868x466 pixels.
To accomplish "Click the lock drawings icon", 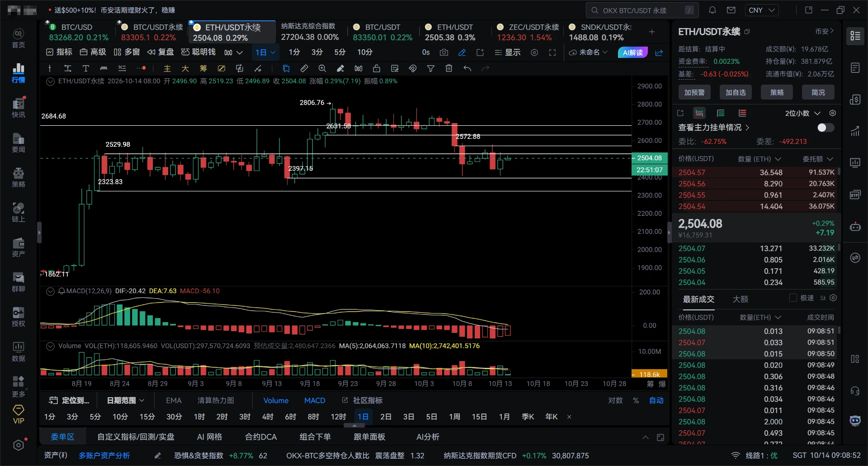I will point(376,68).
